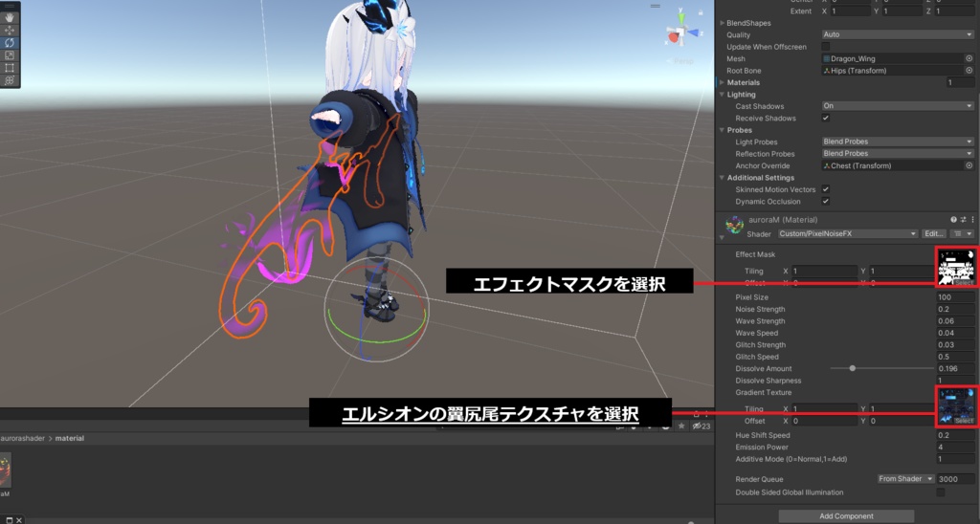This screenshot has width=980, height=524.
Task: Click material folder in breadcrumb
Action: click(69, 439)
